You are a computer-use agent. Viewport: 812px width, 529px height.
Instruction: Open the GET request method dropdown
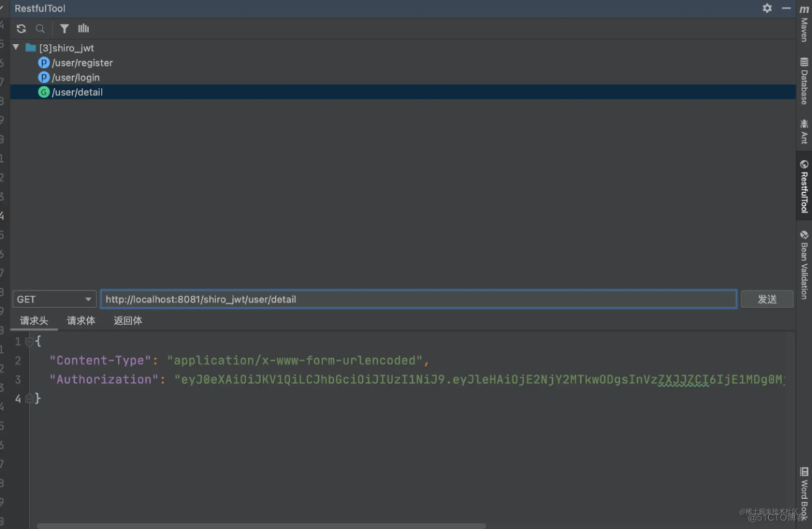click(x=54, y=299)
